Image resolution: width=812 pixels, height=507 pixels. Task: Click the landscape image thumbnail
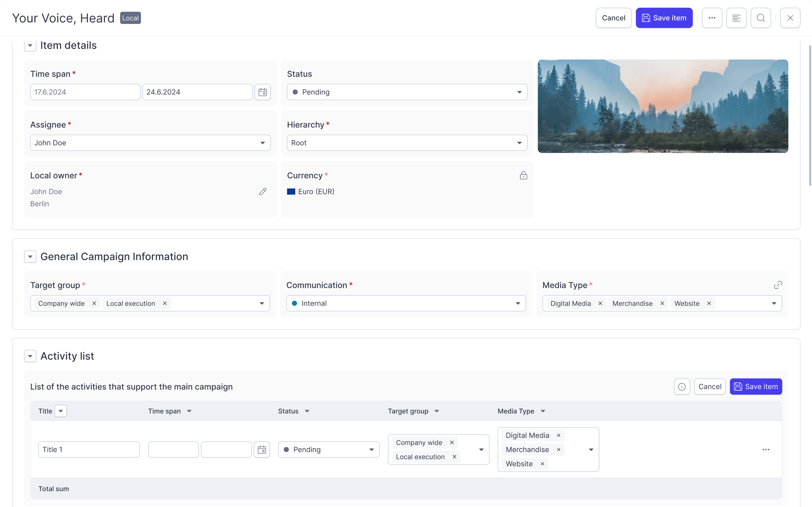pyautogui.click(x=663, y=106)
